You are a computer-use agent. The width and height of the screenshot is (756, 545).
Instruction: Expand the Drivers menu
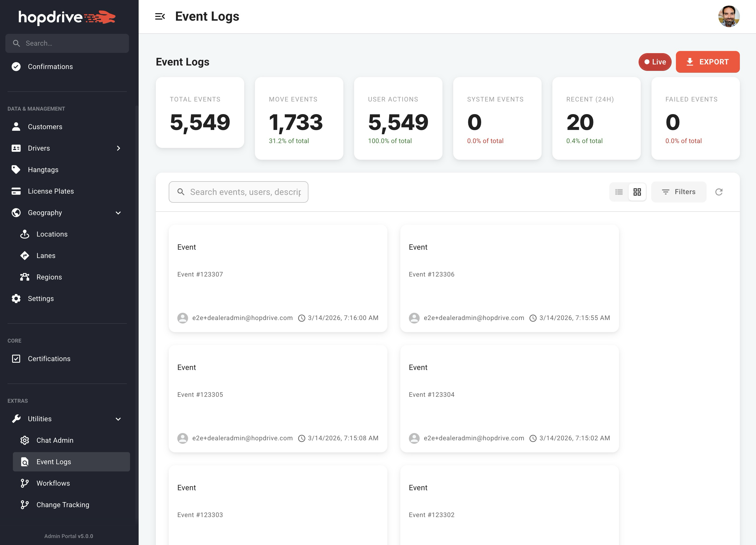pyautogui.click(x=118, y=148)
